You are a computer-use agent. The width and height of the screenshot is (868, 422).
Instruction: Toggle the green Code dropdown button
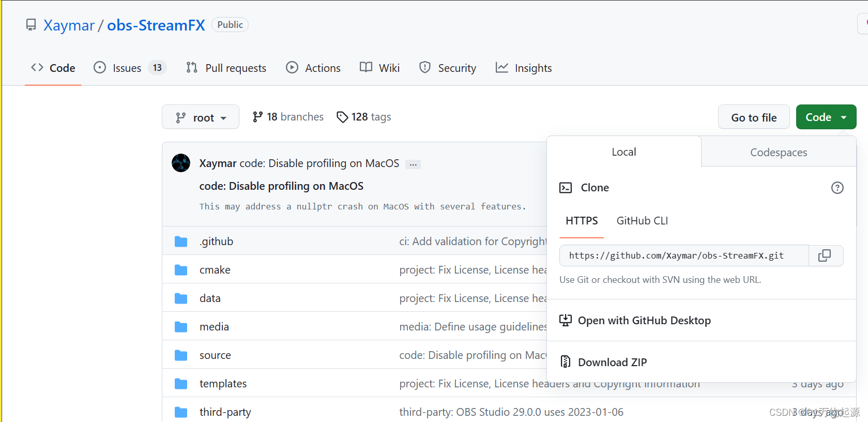826,117
